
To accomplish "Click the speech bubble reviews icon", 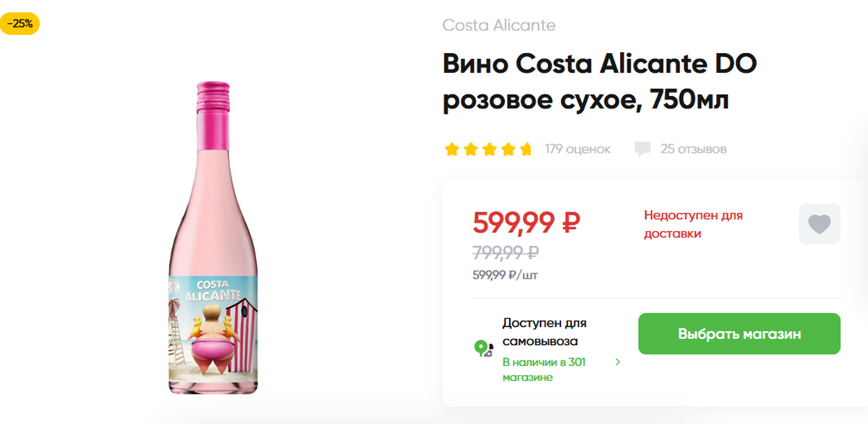I will coord(643,148).
